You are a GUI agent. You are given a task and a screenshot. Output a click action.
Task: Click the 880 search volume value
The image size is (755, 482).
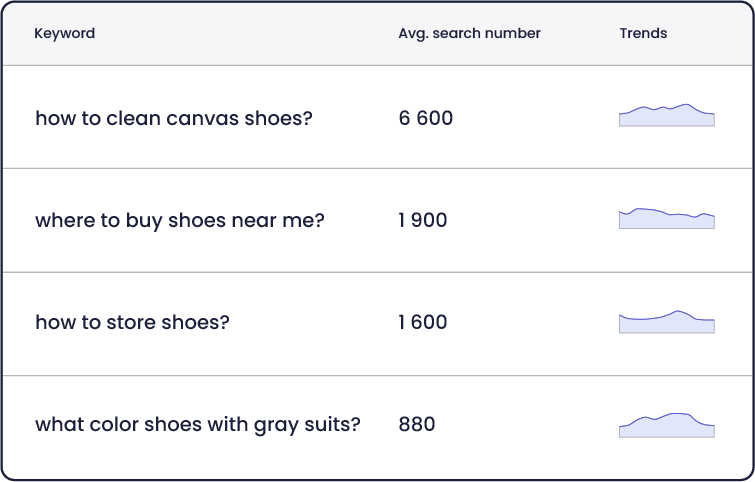pos(417,425)
